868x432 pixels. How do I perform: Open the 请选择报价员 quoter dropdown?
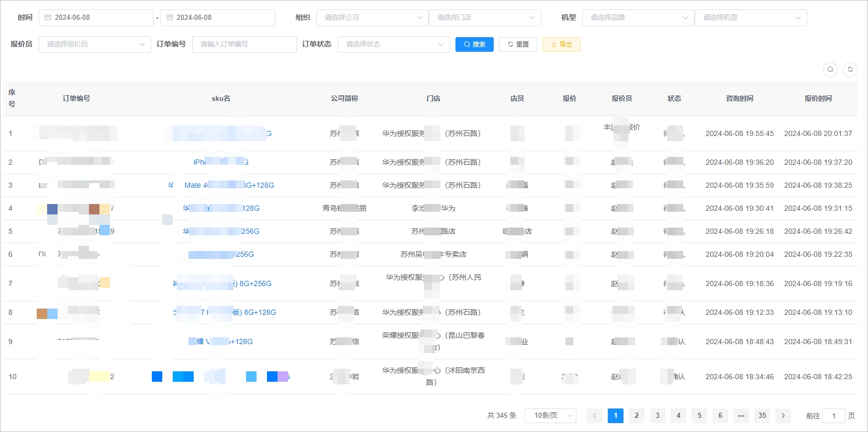pos(95,44)
